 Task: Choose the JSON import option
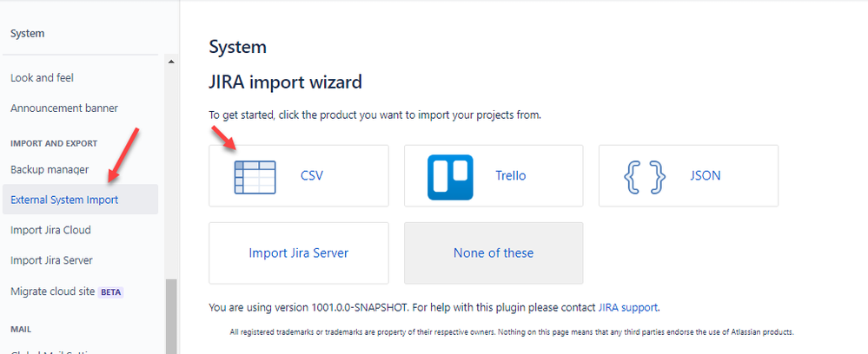pyautogui.click(x=688, y=176)
